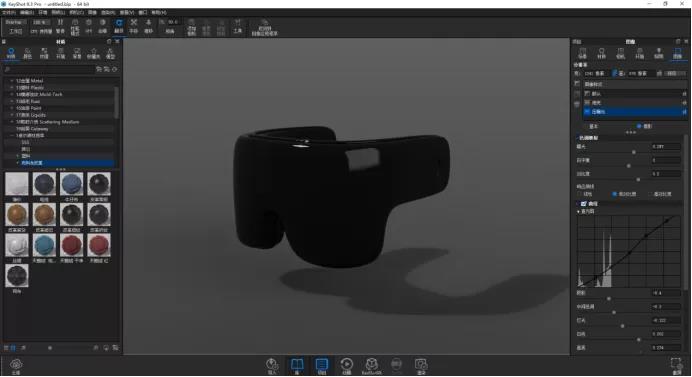Click the White Balance (白平衡) slider handle
The height and width of the screenshot is (377, 692).
629,166
